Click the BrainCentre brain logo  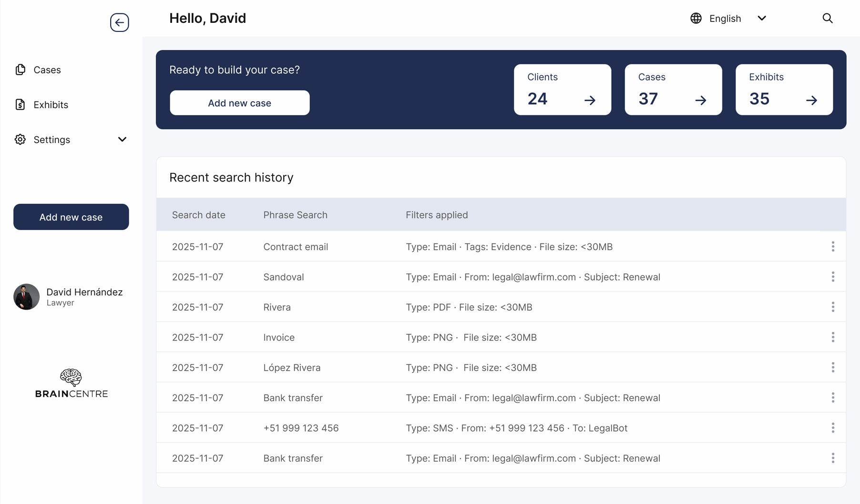click(x=71, y=383)
